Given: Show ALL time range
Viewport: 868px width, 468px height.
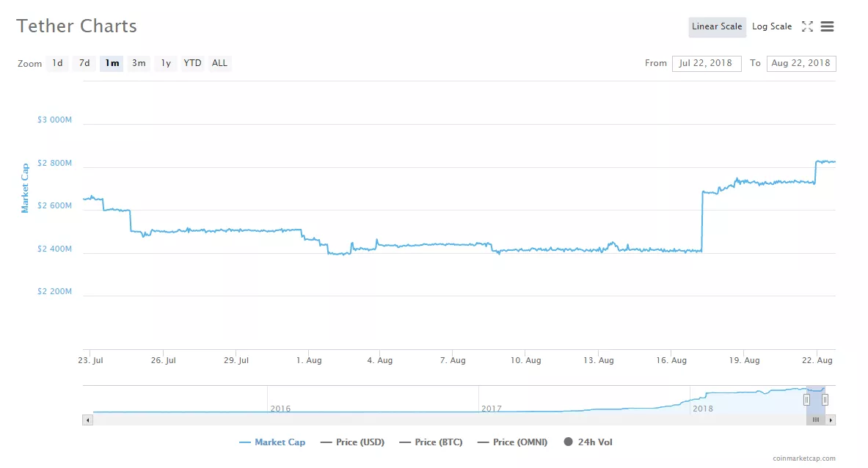Looking at the screenshot, I should [219, 63].
